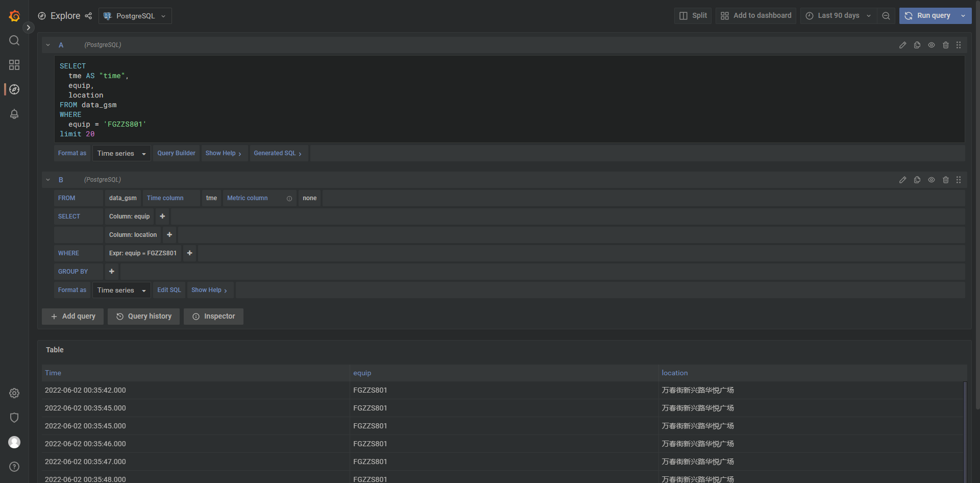980x483 pixels.
Task: Click the Add query button
Action: pos(73,317)
